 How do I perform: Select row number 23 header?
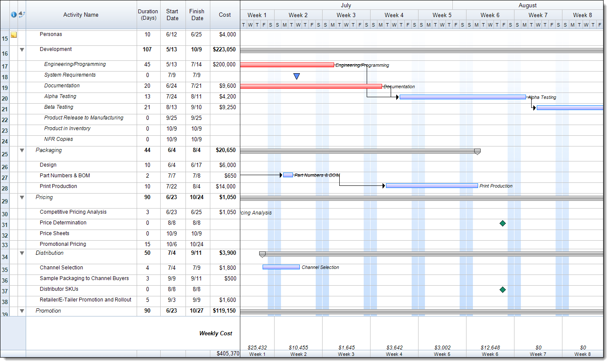[5, 131]
